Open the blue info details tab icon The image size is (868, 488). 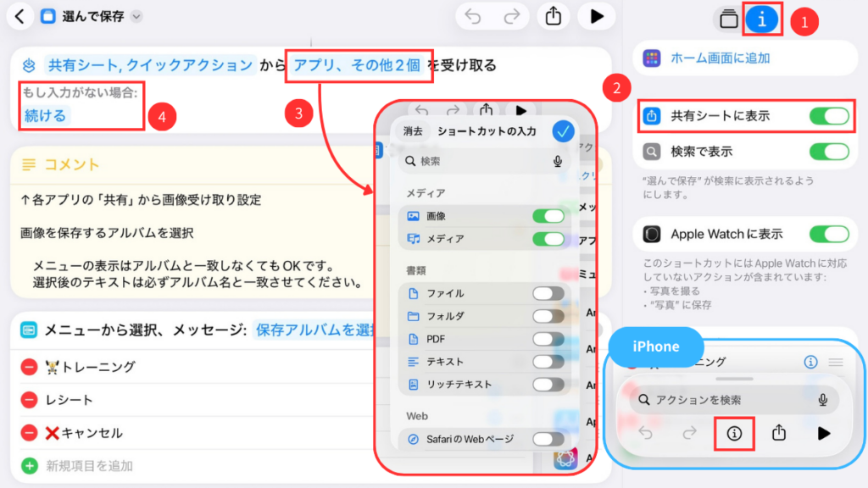coord(761,19)
